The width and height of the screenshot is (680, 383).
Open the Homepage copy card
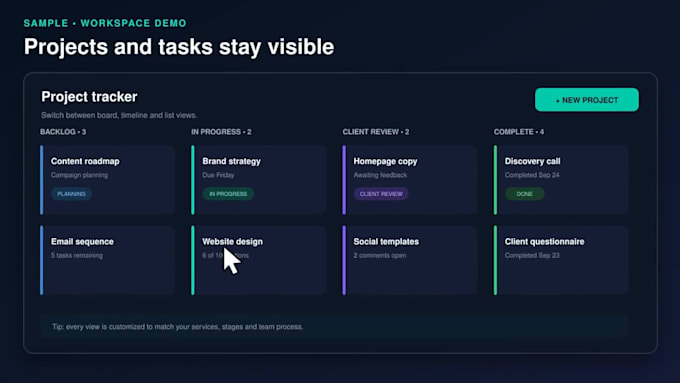[410, 180]
